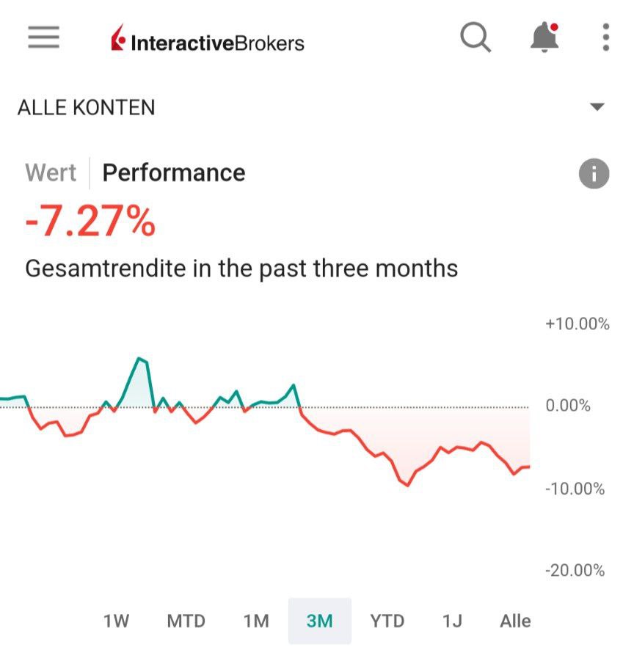Screen dimensions: 634x672
Task: Select the 1W time range
Action: [116, 621]
